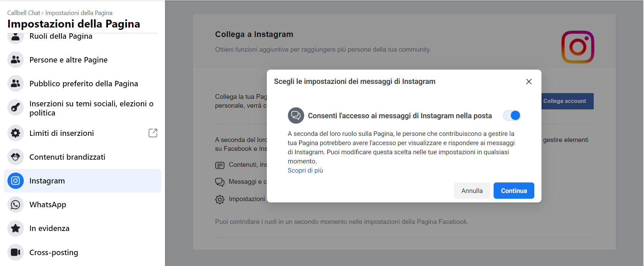Click the Annulla button
The width and height of the screenshot is (644, 266).
472,191
